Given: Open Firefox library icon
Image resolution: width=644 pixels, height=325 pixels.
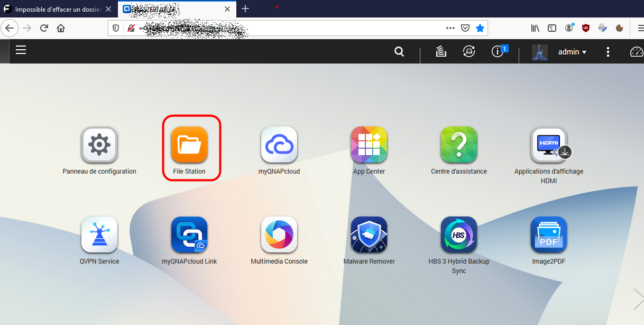Looking at the screenshot, I should click(x=535, y=28).
